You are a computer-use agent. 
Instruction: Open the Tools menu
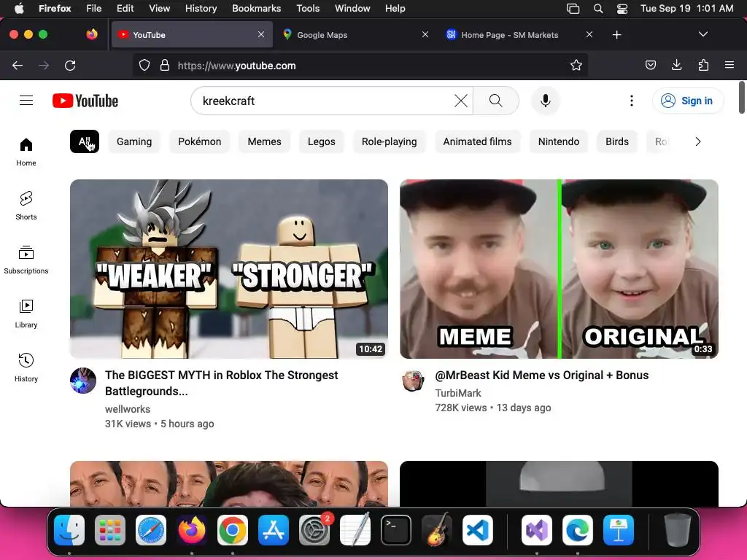pyautogui.click(x=308, y=9)
